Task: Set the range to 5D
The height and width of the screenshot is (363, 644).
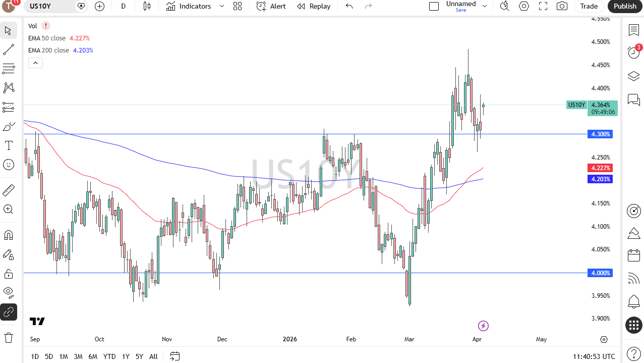Action: click(49, 356)
